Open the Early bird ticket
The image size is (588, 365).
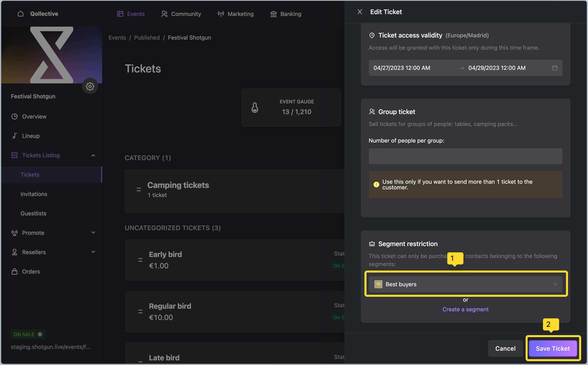pyautogui.click(x=234, y=260)
